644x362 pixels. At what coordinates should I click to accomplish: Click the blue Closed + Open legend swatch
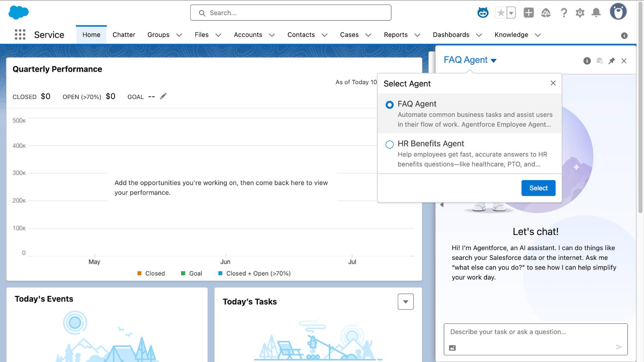[220, 273]
